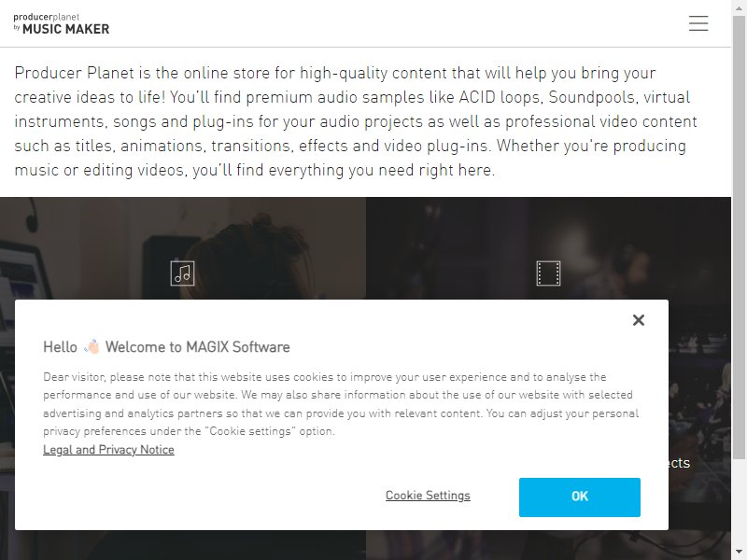The image size is (747, 560).
Task: Click the cookie notice body text
Action: (x=341, y=404)
